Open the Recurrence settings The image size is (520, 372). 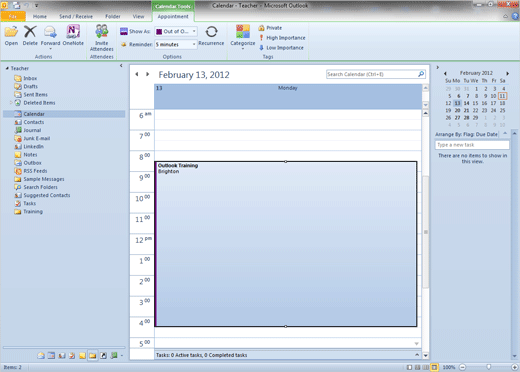[211, 35]
